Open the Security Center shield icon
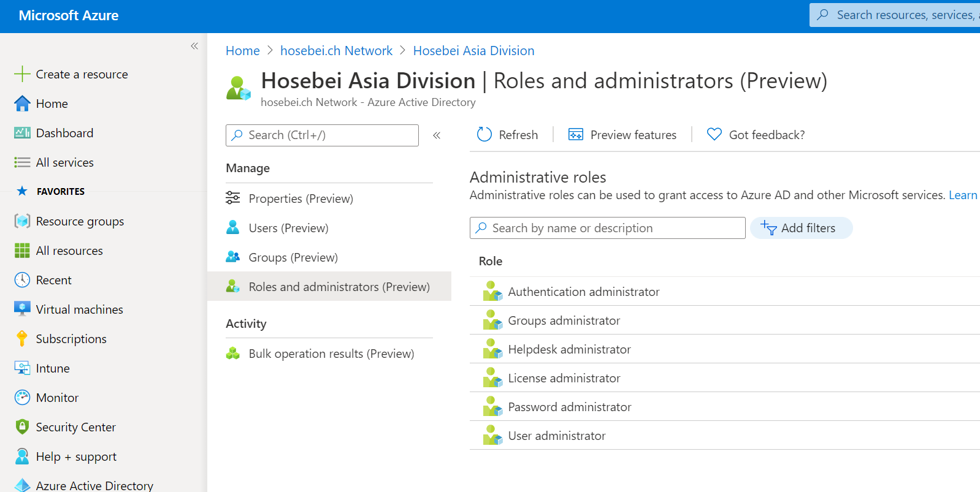This screenshot has width=980, height=492. click(22, 427)
